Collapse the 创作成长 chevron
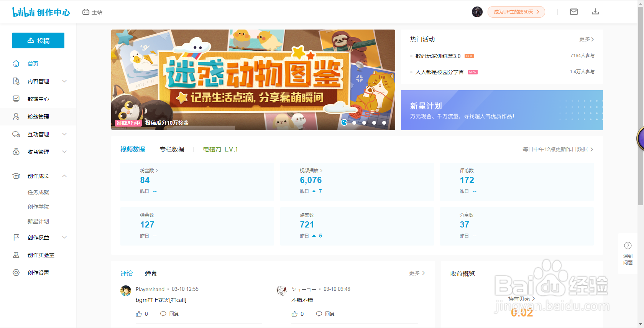Viewport: 644px width, 328px height. [64, 176]
